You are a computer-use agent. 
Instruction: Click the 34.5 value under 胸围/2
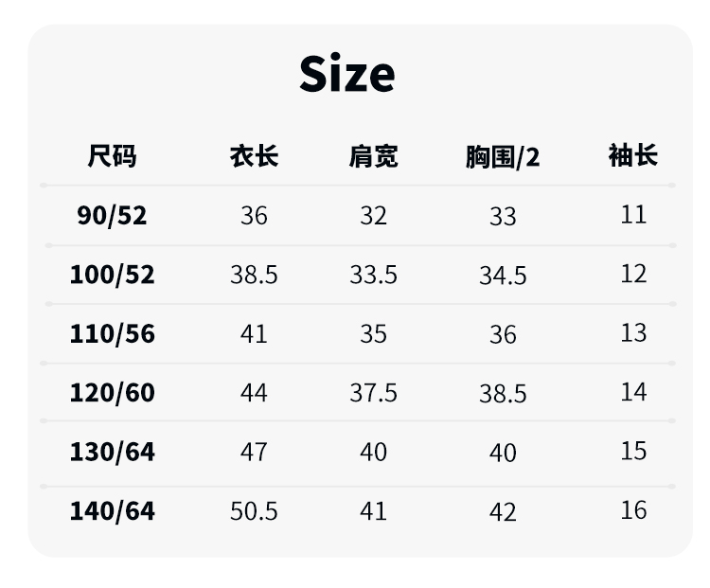click(503, 276)
